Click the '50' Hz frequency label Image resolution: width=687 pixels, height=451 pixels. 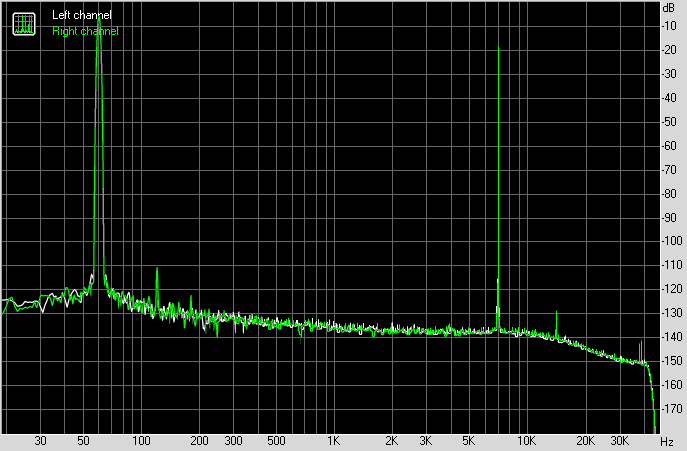click(x=83, y=440)
